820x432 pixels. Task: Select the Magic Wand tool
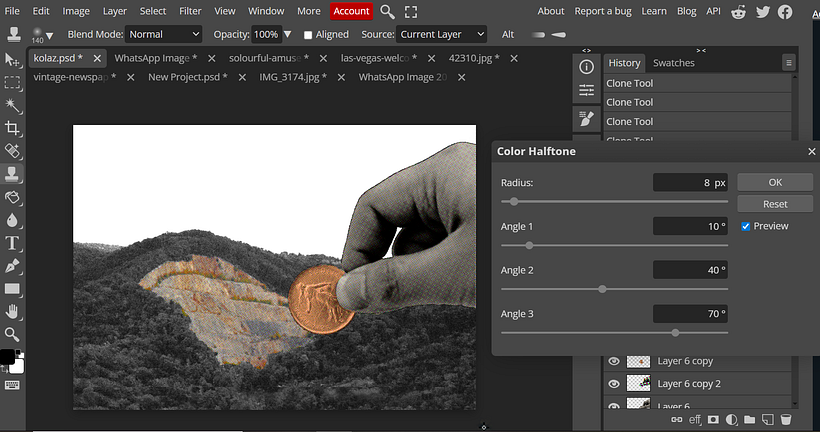pos(12,105)
